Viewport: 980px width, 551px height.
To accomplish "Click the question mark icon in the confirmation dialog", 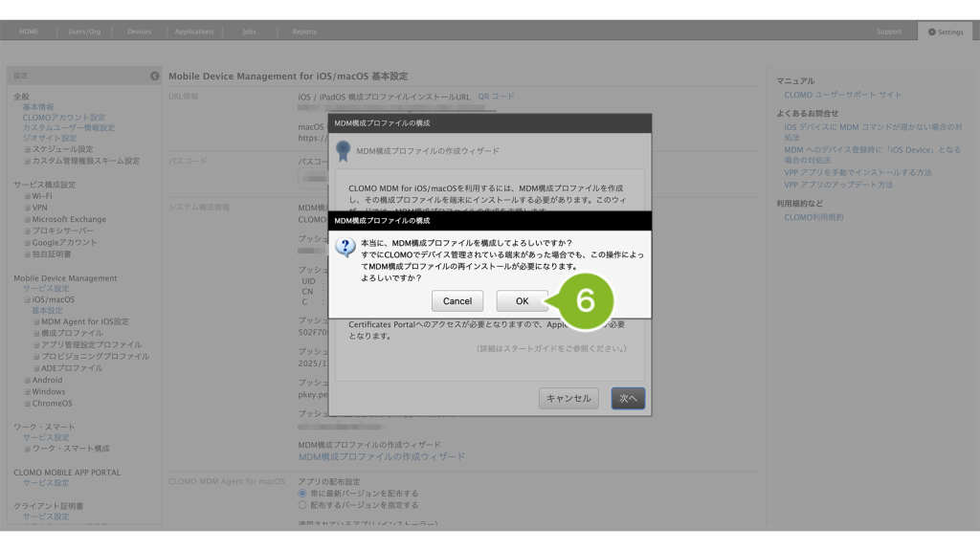I will (345, 247).
